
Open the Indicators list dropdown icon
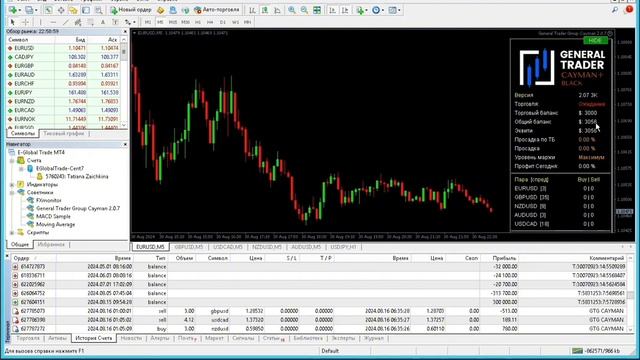click(x=361, y=10)
